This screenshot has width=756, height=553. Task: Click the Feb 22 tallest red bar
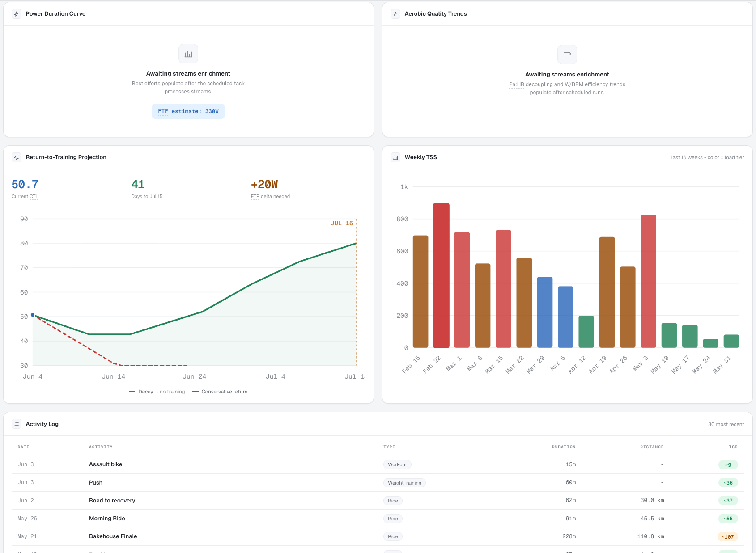click(x=441, y=275)
